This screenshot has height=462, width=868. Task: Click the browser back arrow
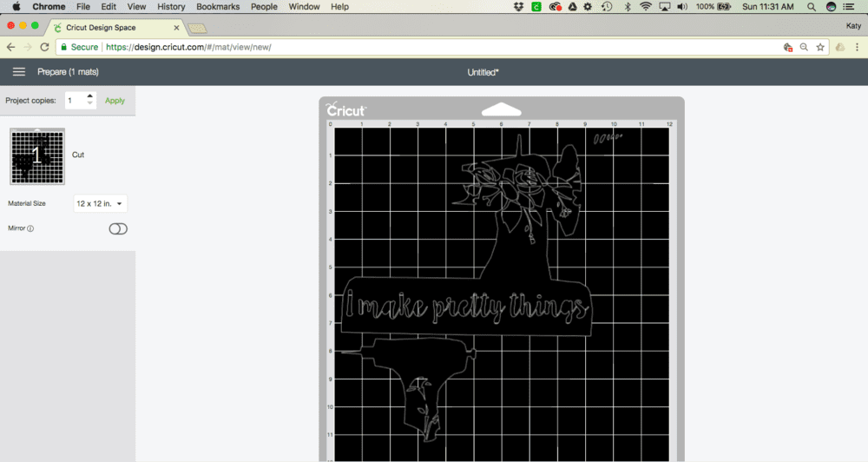pos(10,47)
